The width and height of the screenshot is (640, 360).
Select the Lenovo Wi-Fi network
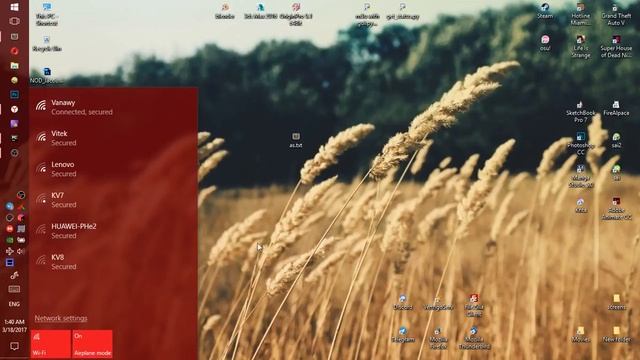coord(114,169)
